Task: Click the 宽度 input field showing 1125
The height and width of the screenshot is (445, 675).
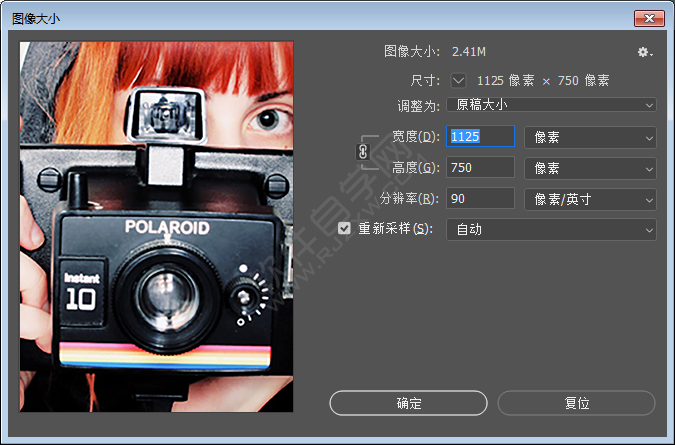Action: tap(480, 136)
